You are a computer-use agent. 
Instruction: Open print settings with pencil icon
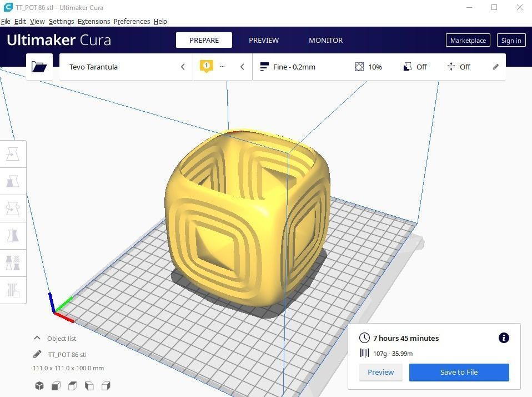(496, 67)
